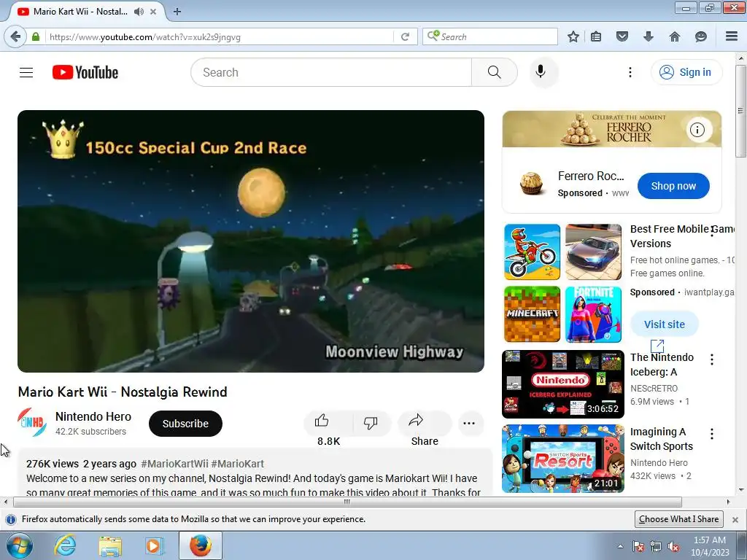Open options menu for Nintendo Iceberg video
Viewport: 747px width, 560px height.
pyautogui.click(x=712, y=359)
